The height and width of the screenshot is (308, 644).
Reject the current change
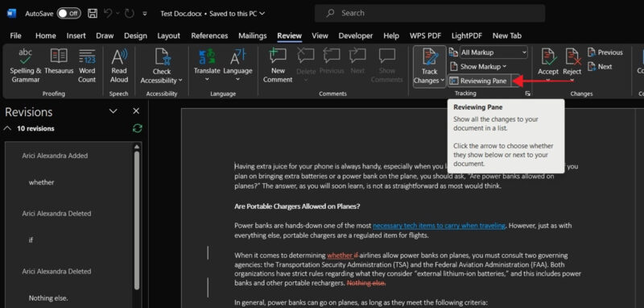(572, 61)
